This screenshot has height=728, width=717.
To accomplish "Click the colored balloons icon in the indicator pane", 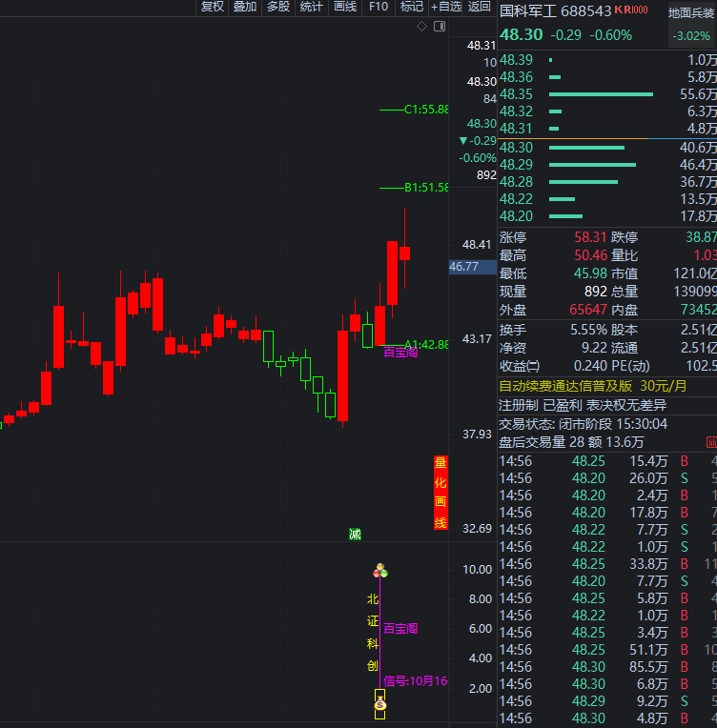I will (x=380, y=571).
